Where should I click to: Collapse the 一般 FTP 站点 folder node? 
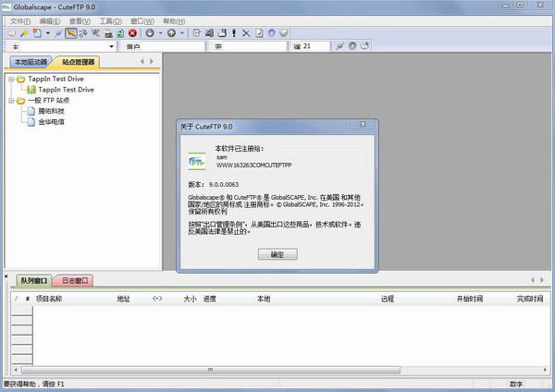pyautogui.click(x=11, y=101)
